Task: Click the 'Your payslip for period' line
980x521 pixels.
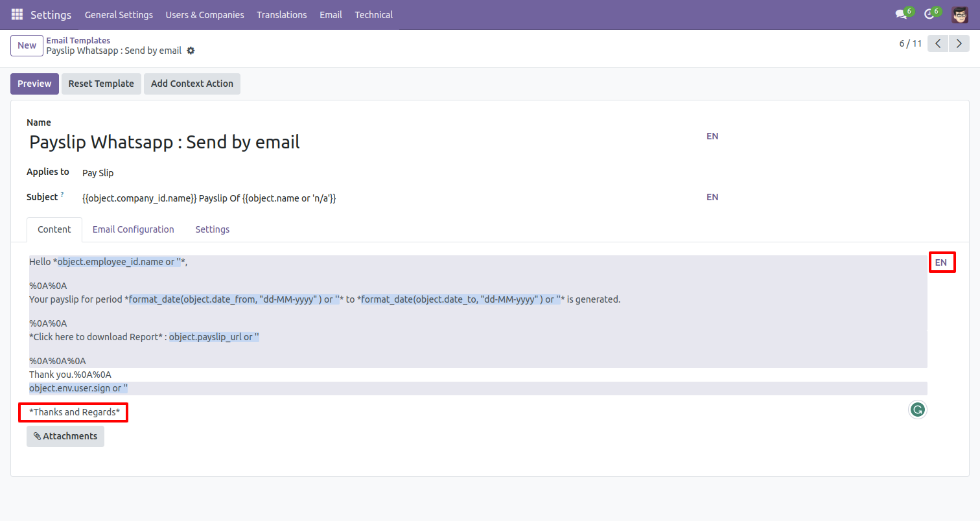Action: pyautogui.click(x=325, y=299)
